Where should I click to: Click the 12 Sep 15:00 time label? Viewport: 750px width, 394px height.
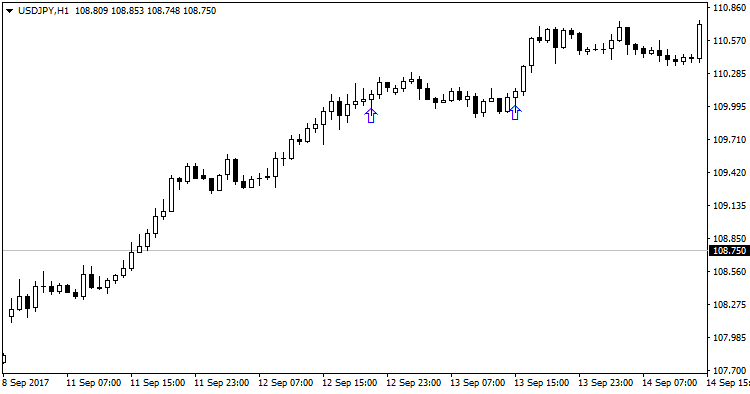(350, 383)
